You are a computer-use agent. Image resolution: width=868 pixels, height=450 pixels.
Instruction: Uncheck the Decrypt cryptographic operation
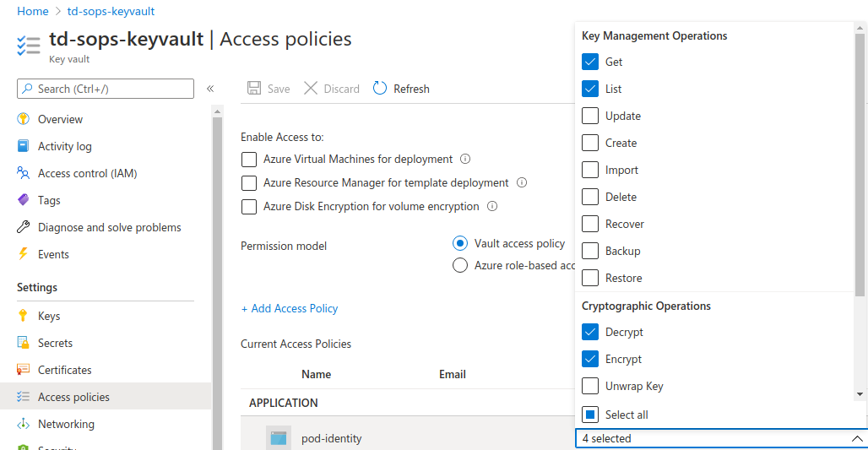590,332
